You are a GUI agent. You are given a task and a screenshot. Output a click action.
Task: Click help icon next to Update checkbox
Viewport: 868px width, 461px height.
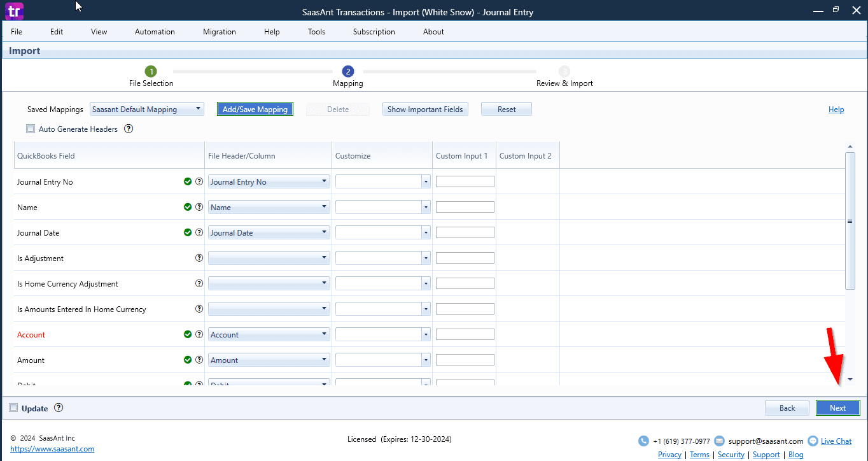(59, 408)
